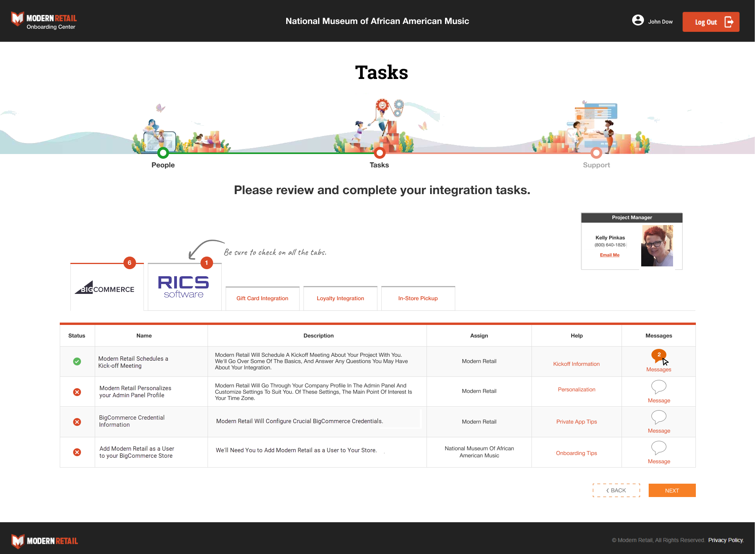Switch to the In-Store Pickup tab
The image size is (756, 554).
pos(418,298)
